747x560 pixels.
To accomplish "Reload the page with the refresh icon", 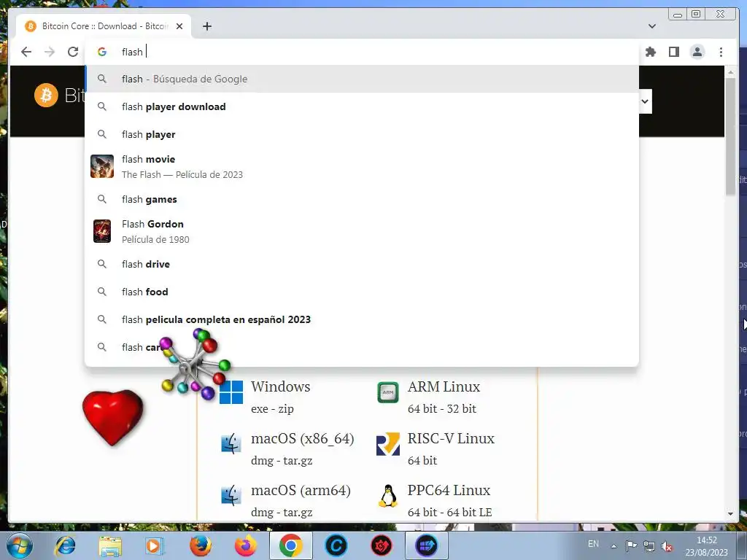I will 73,52.
